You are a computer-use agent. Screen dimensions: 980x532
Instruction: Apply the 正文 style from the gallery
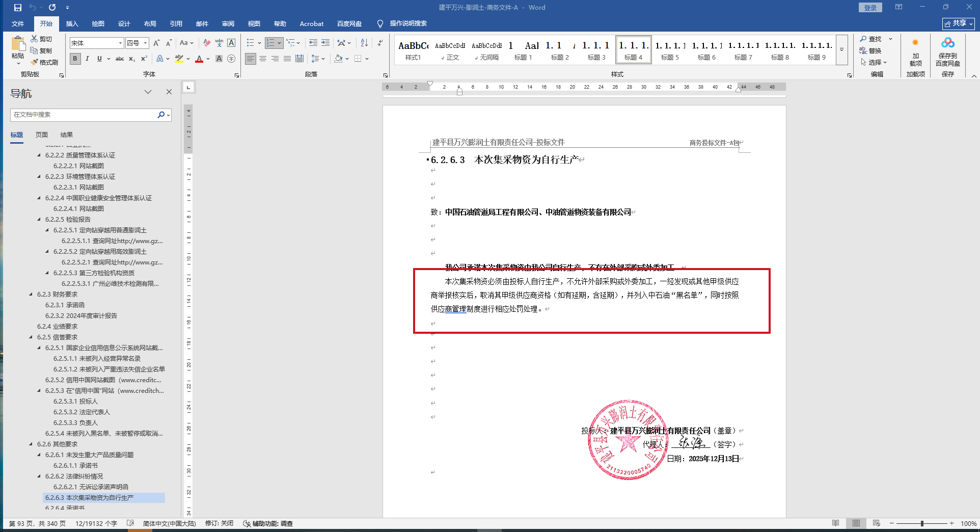click(450, 50)
